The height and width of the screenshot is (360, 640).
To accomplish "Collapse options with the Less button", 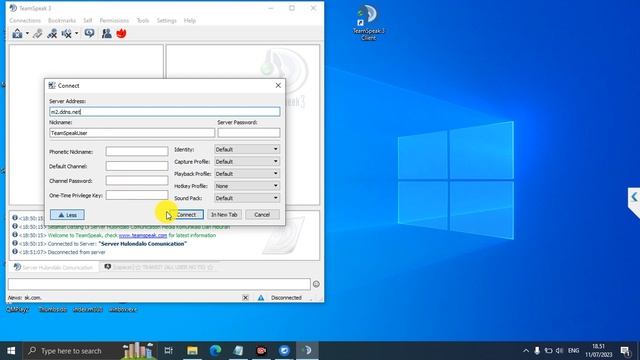I will [x=67, y=215].
